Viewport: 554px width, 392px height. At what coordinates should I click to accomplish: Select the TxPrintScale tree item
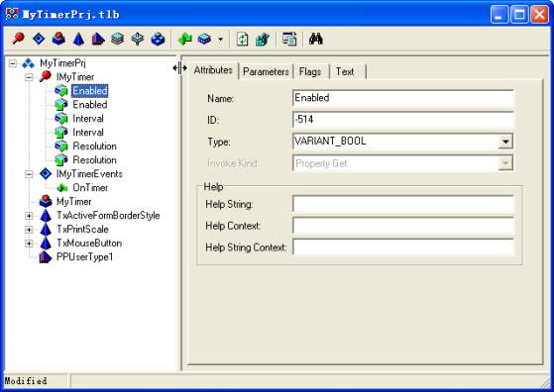tap(82, 229)
